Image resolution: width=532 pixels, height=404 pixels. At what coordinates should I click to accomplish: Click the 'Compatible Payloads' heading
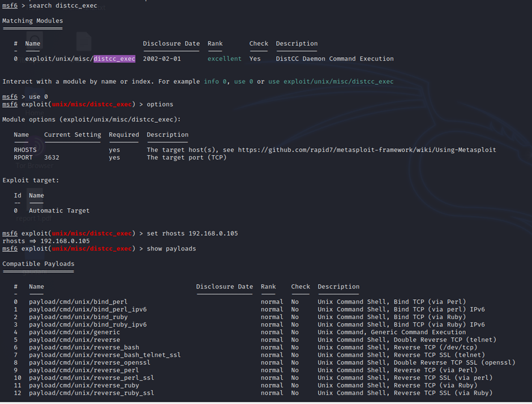[x=38, y=264]
